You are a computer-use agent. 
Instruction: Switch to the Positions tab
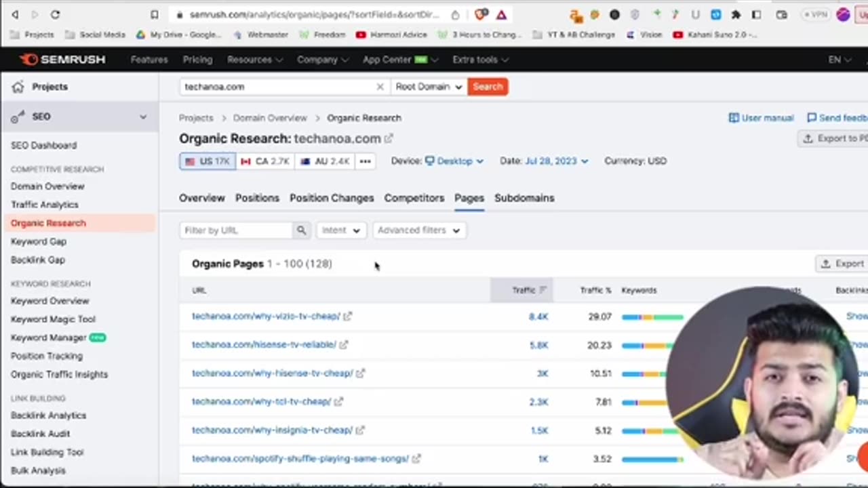[257, 198]
